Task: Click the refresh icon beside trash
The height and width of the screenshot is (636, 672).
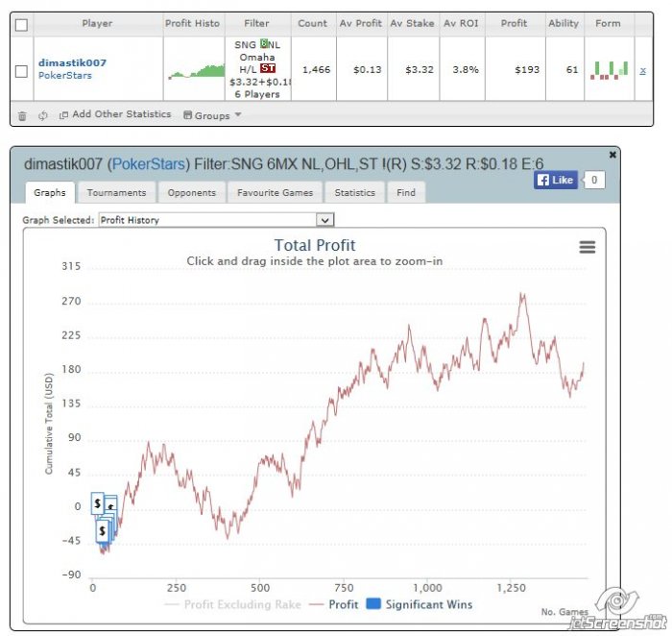Action: [x=42, y=116]
